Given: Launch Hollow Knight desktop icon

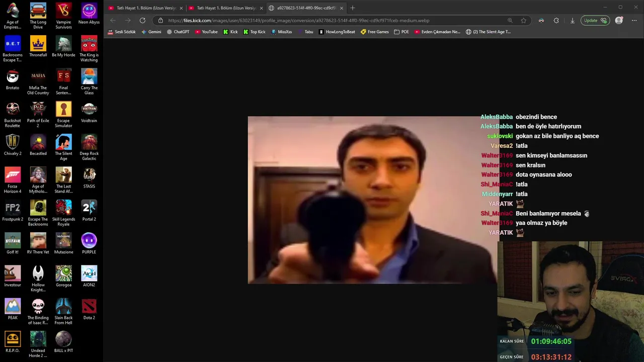Looking at the screenshot, I should point(38,279).
